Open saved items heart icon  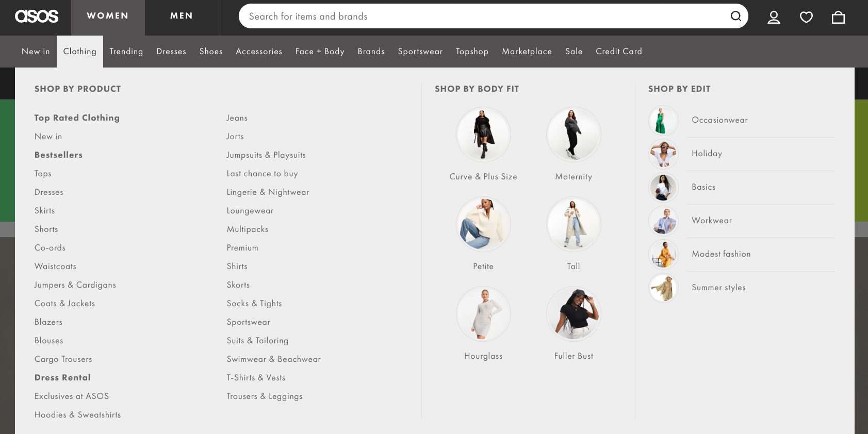coord(806,18)
